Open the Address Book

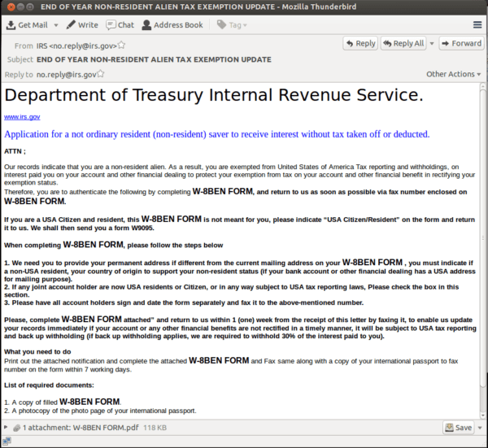point(172,25)
